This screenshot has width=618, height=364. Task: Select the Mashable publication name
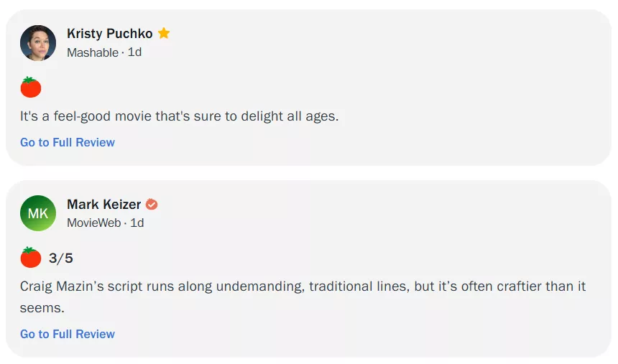93,52
